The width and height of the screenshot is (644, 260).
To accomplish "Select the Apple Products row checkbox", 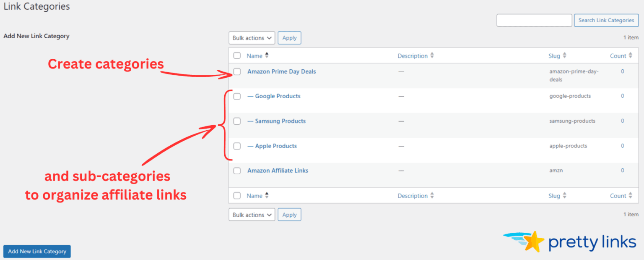I will [237, 146].
